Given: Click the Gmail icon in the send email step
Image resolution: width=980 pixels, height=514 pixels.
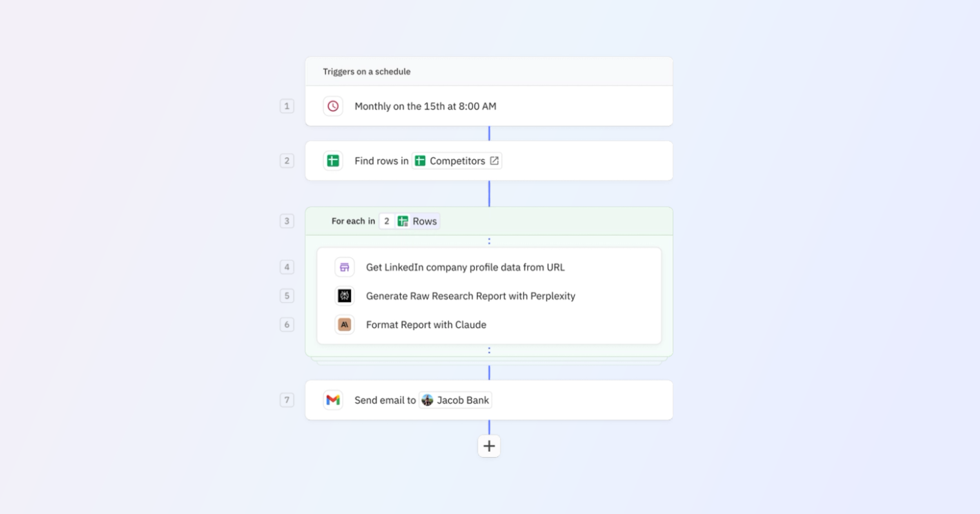Looking at the screenshot, I should (x=333, y=400).
